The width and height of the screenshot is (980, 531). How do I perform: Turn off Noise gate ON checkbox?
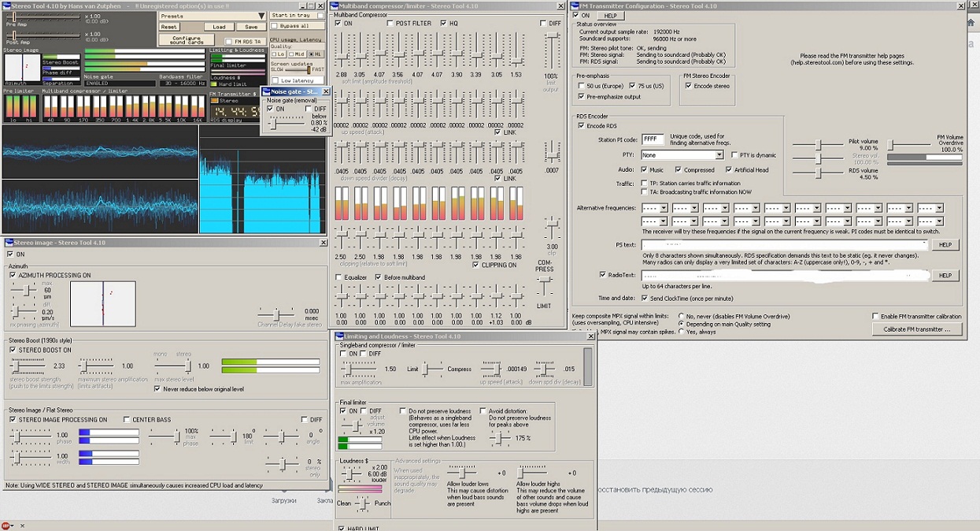[270, 109]
